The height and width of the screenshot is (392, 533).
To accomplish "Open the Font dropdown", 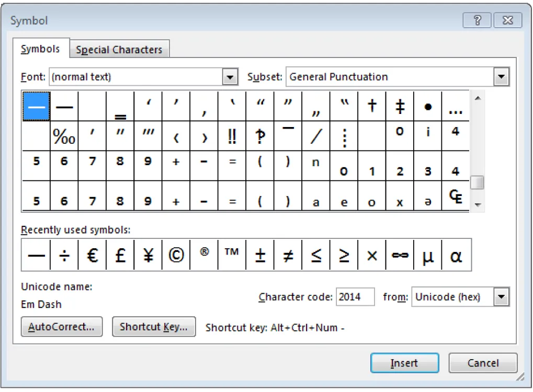I will point(230,76).
